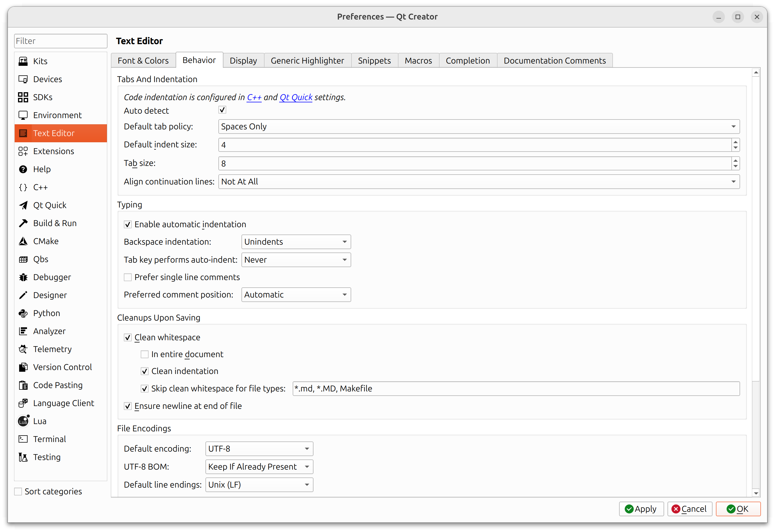
Task: Select the Python logo icon
Action: tap(23, 313)
